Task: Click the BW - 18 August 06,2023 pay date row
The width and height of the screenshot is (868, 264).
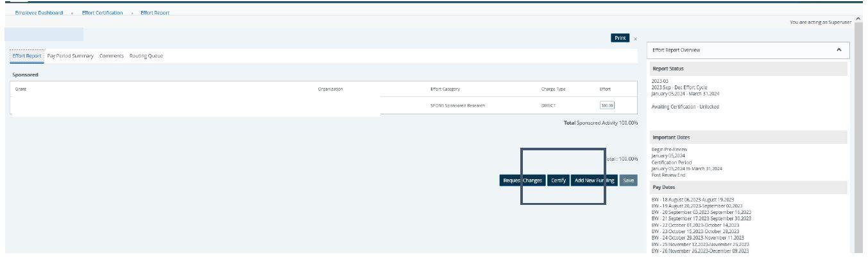Action: click(692, 200)
